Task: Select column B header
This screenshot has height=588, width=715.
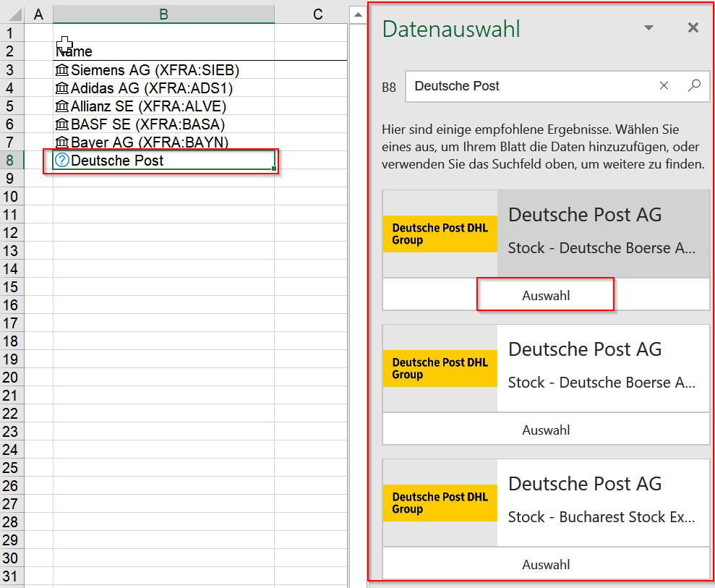Action: [x=163, y=14]
